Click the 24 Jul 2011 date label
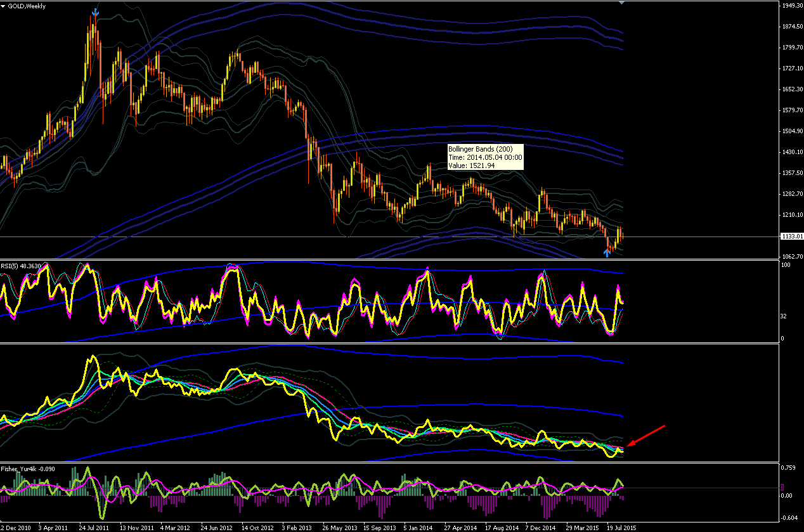Screen dimensions: 804x532 94,528
